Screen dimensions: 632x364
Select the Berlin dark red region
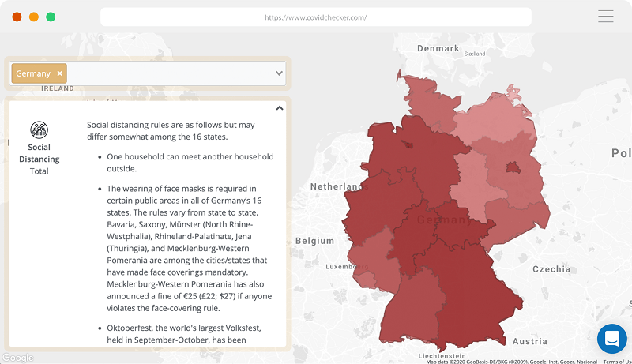coord(513,167)
